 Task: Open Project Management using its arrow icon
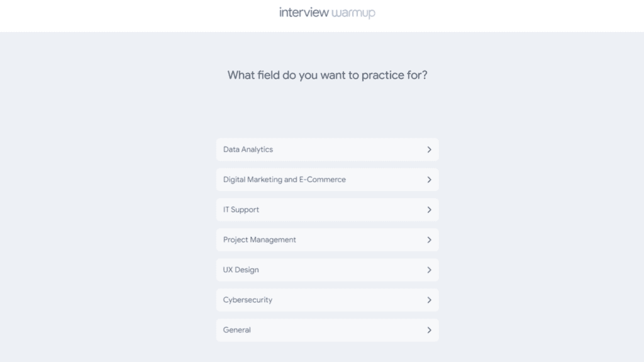coord(430,239)
